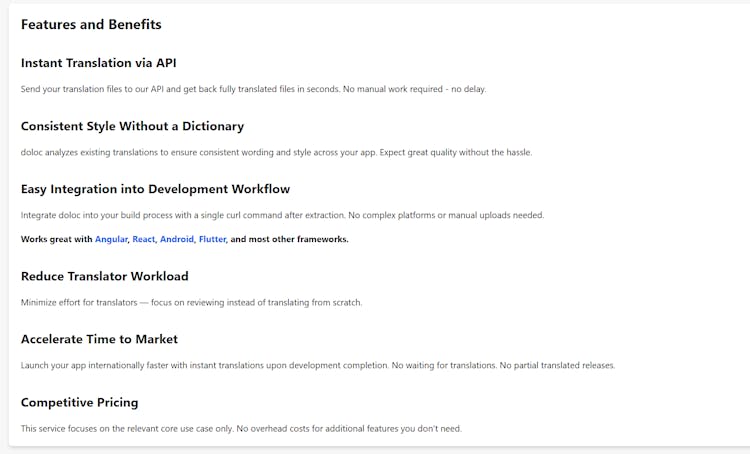This screenshot has width=750, height=454.
Task: Click the Easy Integration into Development Workflow heading
Action: (155, 189)
